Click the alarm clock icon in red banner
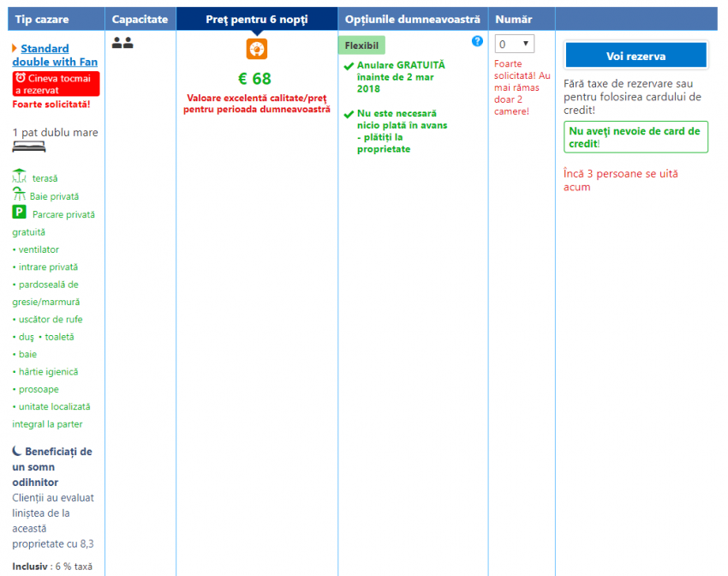The image size is (728, 576). click(21, 78)
